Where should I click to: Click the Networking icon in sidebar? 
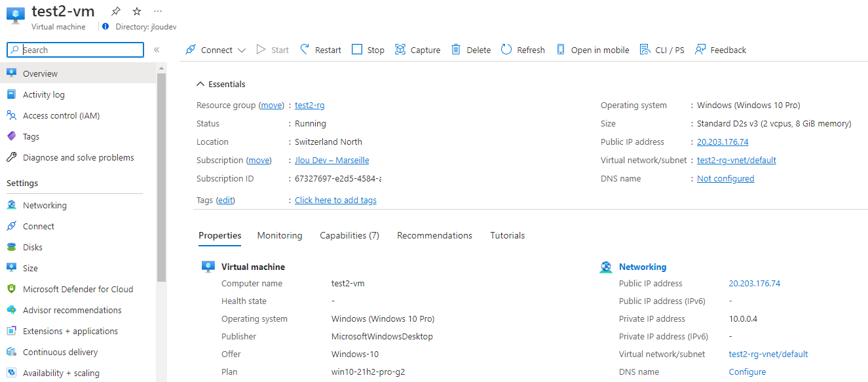click(x=11, y=205)
